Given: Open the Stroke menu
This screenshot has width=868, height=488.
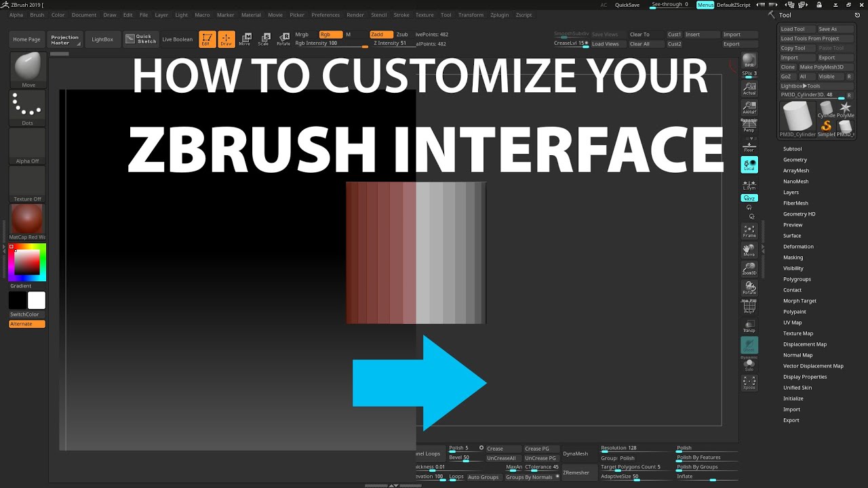Looking at the screenshot, I should click(x=401, y=15).
